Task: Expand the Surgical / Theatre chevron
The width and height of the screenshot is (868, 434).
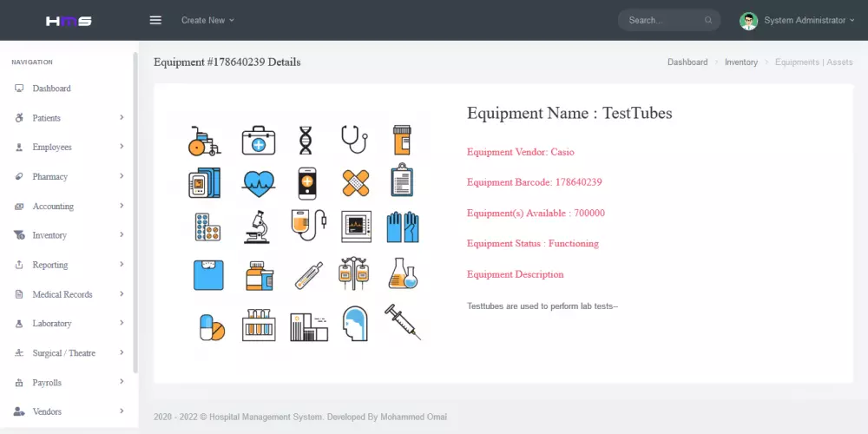Action: click(x=122, y=352)
